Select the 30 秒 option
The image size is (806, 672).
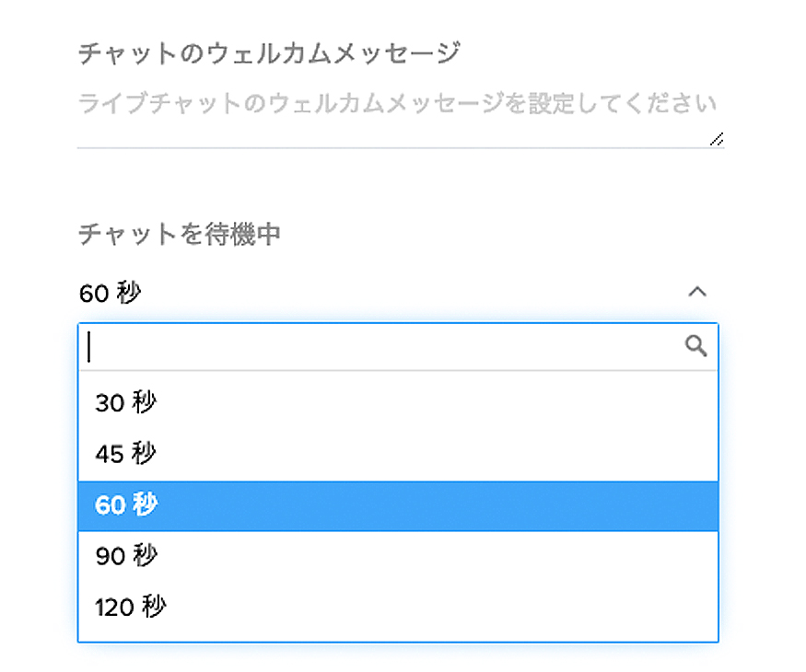[398, 402]
